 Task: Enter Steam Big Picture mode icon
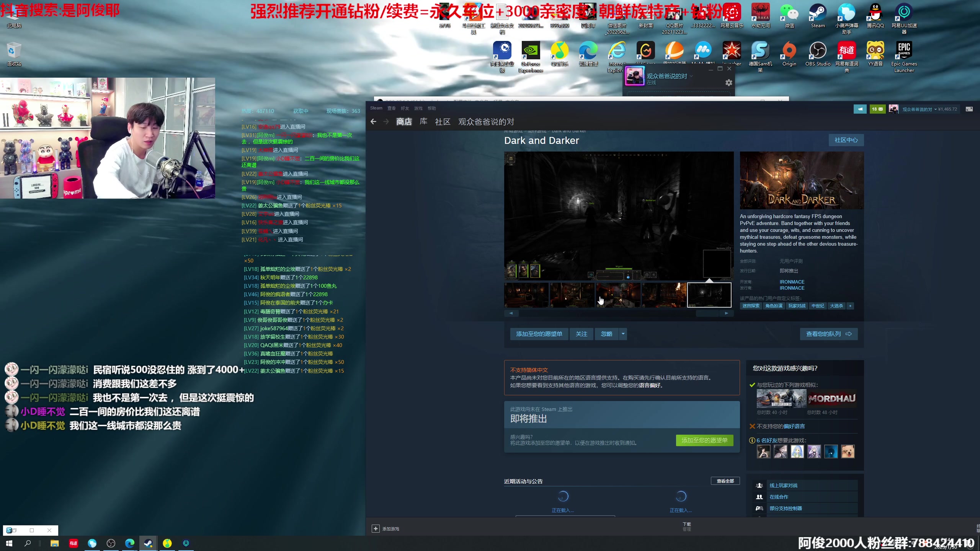point(969,109)
